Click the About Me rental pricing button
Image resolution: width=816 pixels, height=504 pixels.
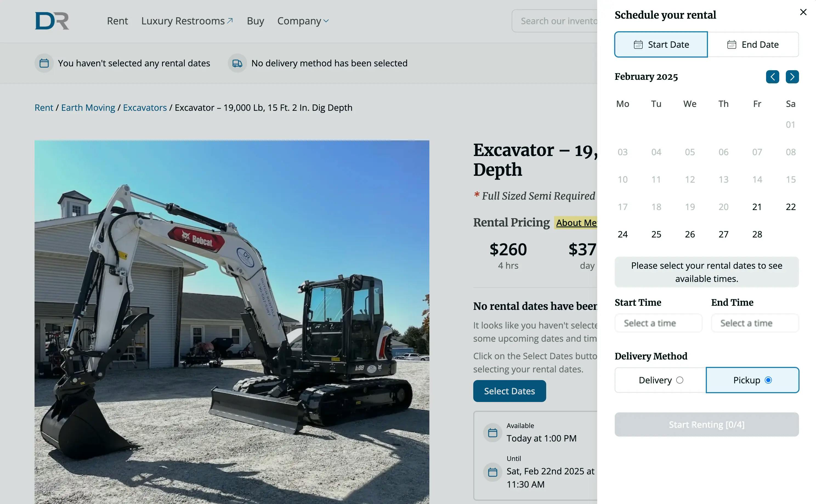pos(576,223)
